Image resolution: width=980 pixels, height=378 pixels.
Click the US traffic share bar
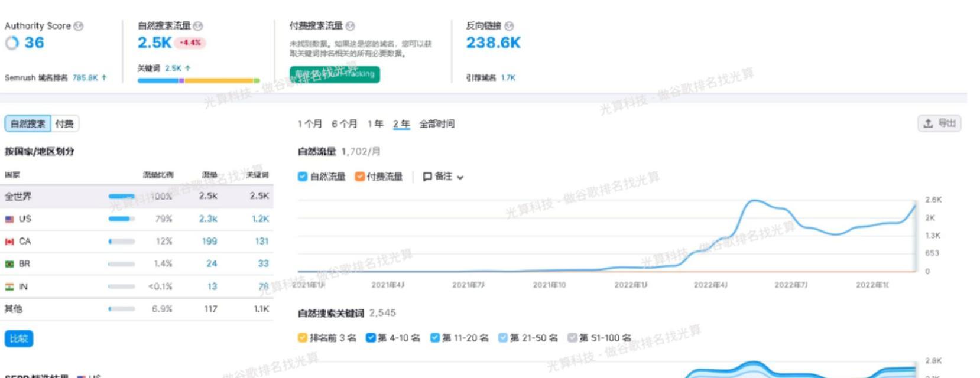coord(122,219)
